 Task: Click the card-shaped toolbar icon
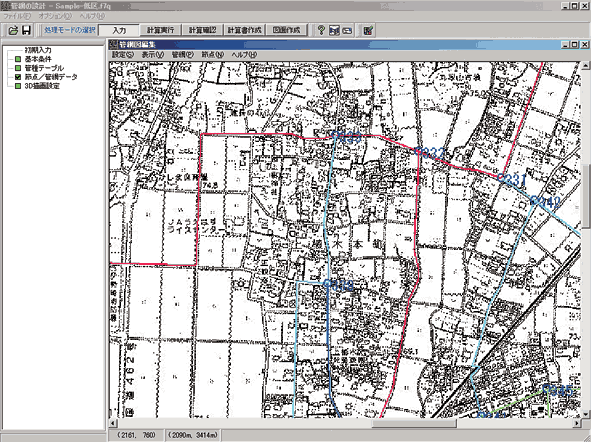tap(348, 31)
